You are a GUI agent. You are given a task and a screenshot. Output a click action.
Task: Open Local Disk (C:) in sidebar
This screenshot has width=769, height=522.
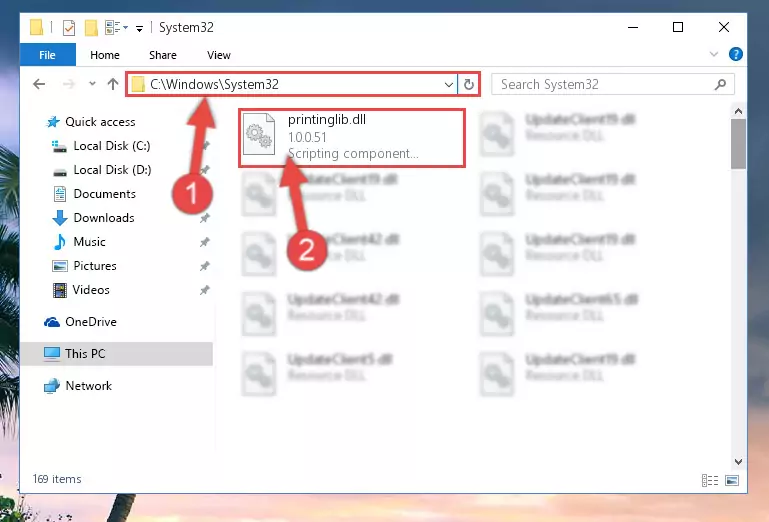click(x=102, y=146)
